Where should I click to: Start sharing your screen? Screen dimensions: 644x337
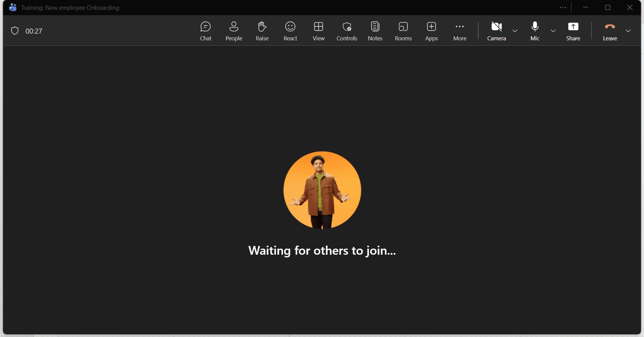click(x=573, y=31)
